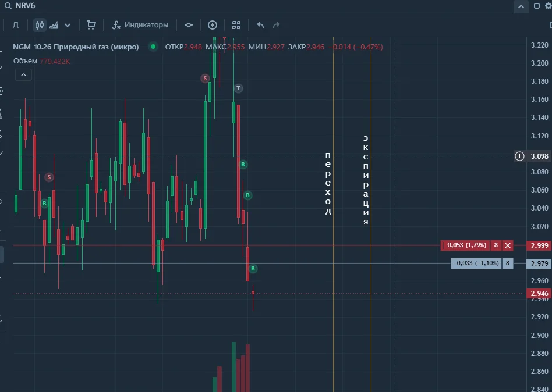The height and width of the screenshot is (392, 552).
Task: Click the S sell marker near 3.080
Action: click(x=49, y=177)
